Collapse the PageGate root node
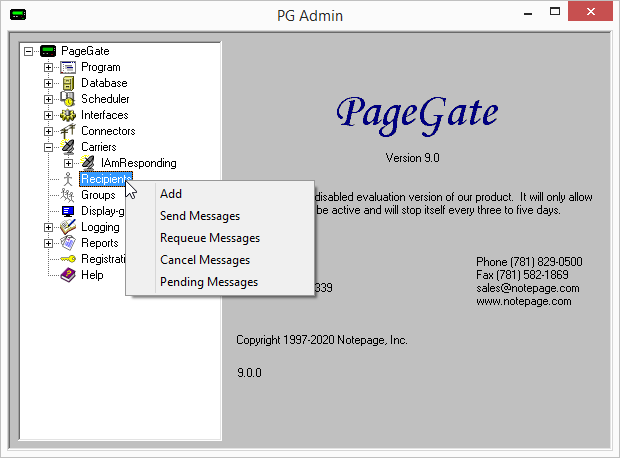Image resolution: width=620 pixels, height=458 pixels. coord(28,51)
